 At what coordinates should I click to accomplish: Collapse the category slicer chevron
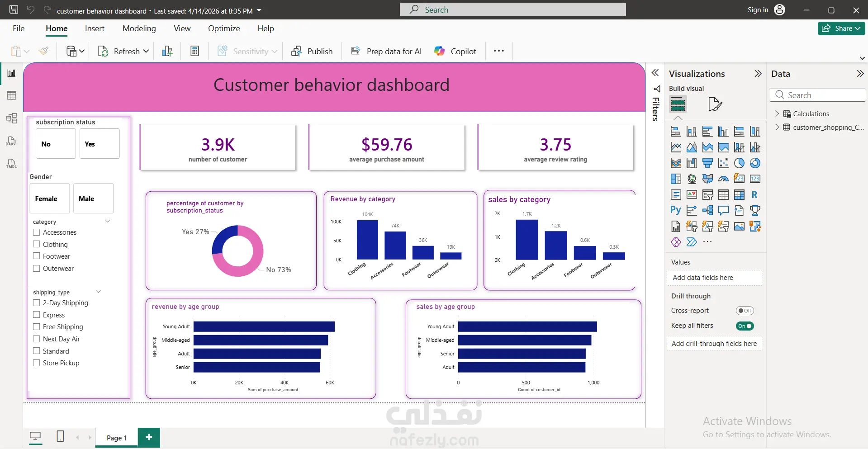108,221
